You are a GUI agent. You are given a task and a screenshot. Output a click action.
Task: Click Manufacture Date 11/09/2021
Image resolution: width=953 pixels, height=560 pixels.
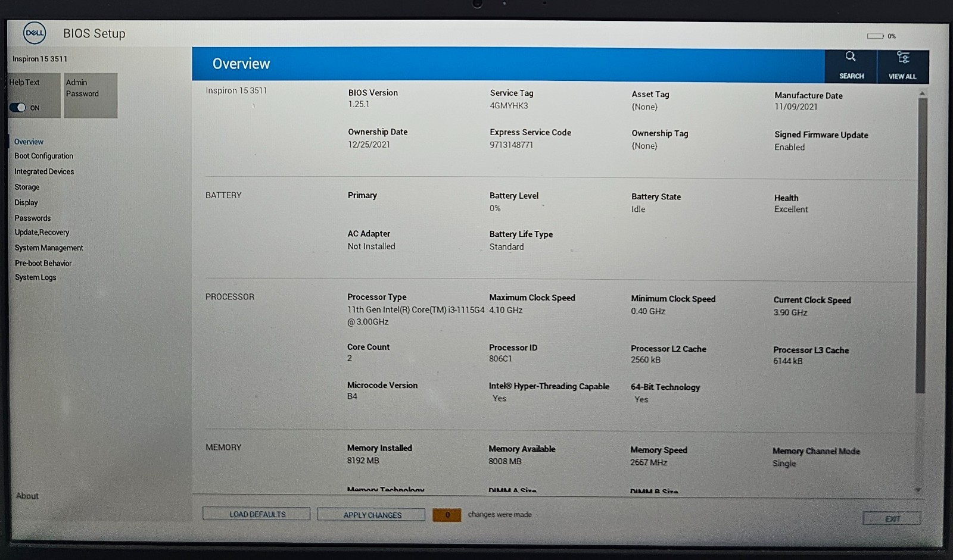796,107
